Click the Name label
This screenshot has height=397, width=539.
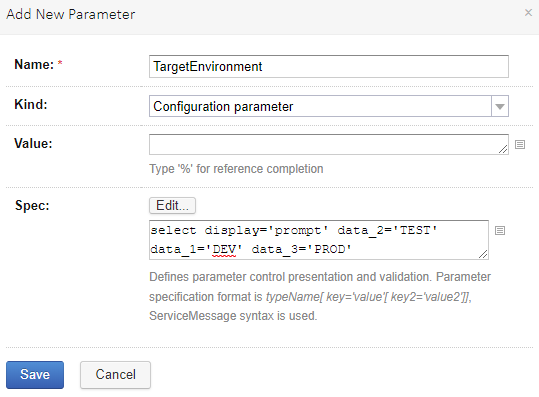pos(34,64)
